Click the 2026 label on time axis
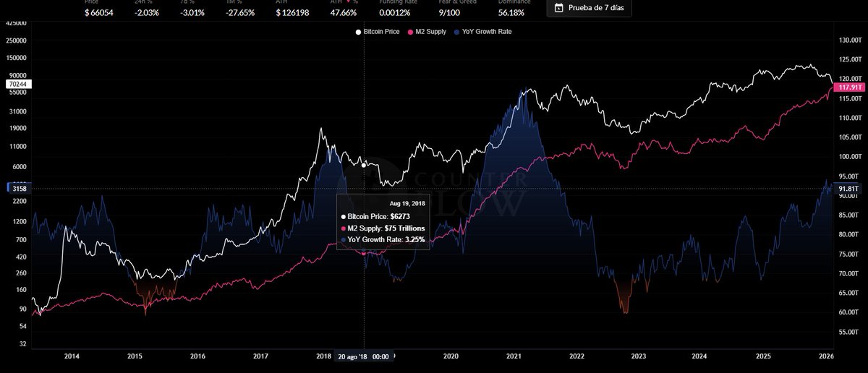The width and height of the screenshot is (868, 373). [827, 356]
